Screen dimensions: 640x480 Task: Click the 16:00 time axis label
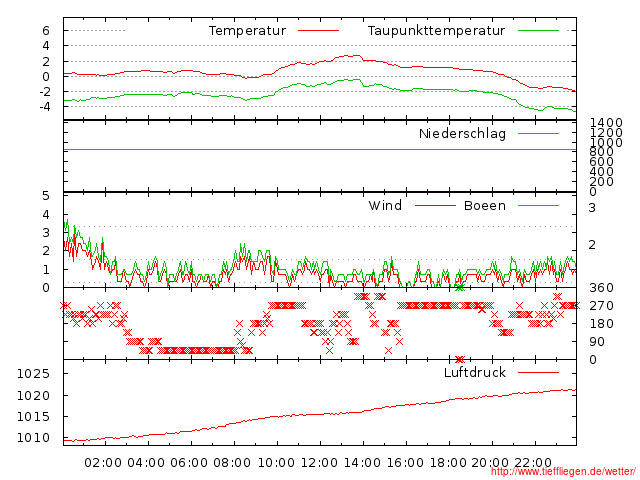405,463
